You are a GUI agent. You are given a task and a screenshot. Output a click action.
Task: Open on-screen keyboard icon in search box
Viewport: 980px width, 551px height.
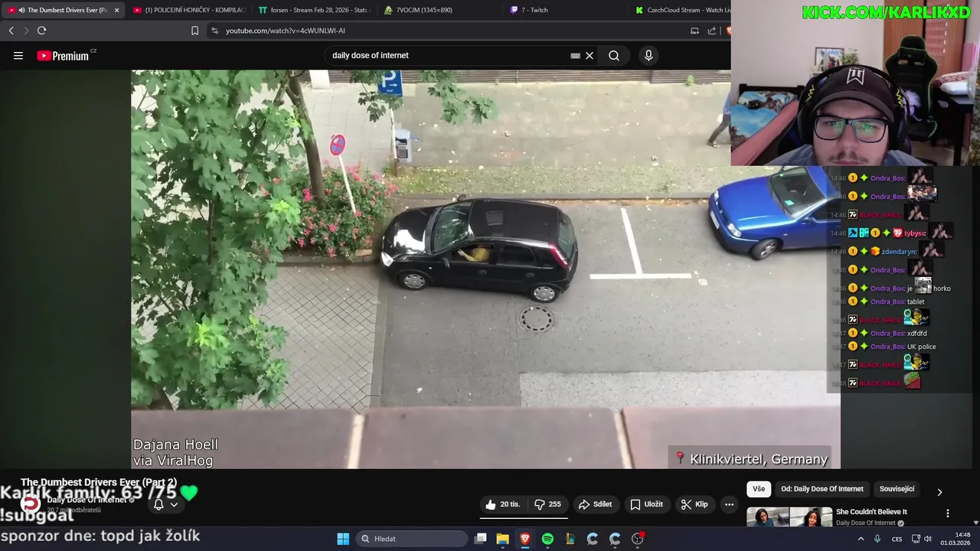pos(575,55)
